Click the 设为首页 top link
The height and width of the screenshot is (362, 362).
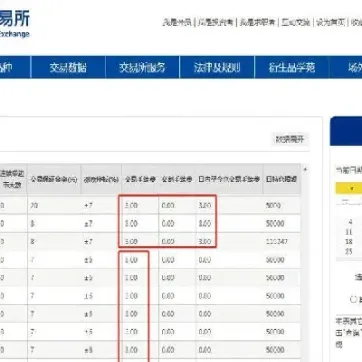coord(331,23)
